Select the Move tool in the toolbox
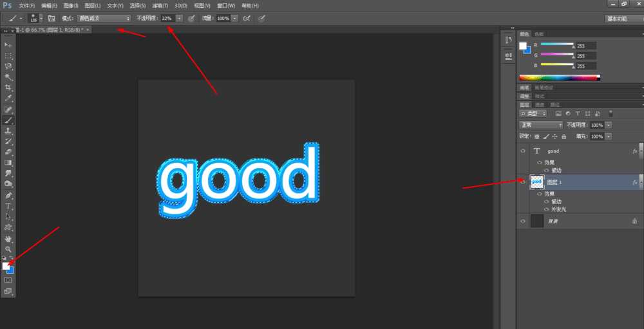The image size is (644, 329). (8, 44)
